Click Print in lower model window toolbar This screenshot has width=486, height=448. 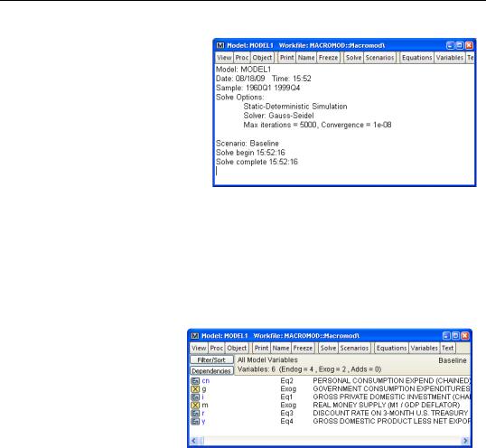261,349
